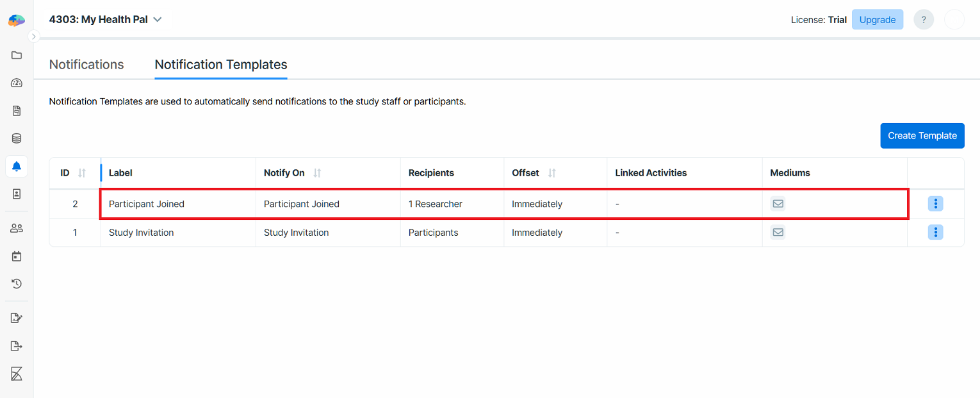Click the help question mark icon
The width and height of the screenshot is (980, 398).
coord(923,19)
